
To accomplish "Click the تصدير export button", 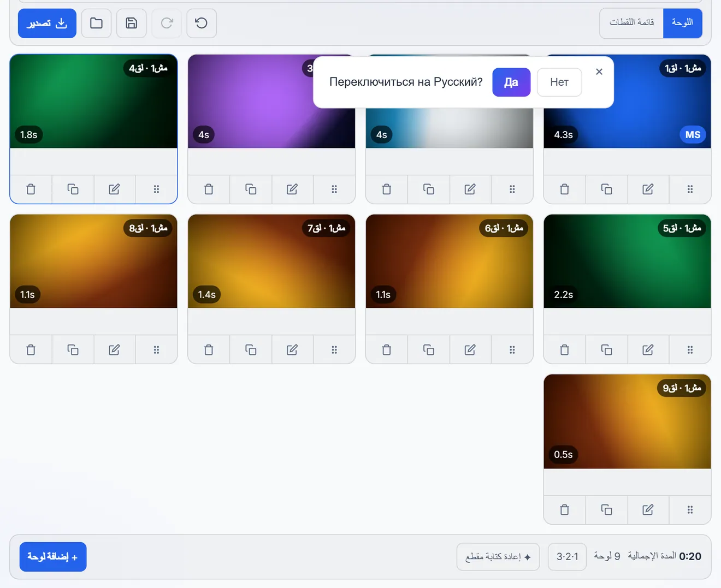I will tap(47, 23).
